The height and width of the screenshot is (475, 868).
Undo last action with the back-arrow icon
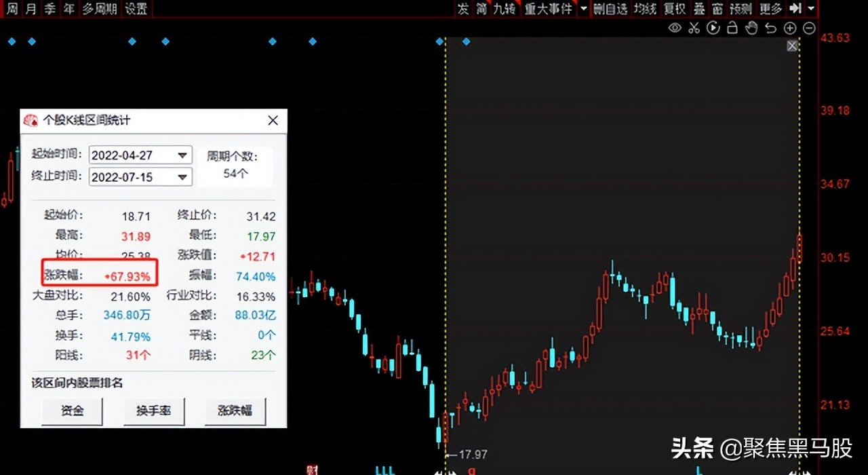coord(770,27)
